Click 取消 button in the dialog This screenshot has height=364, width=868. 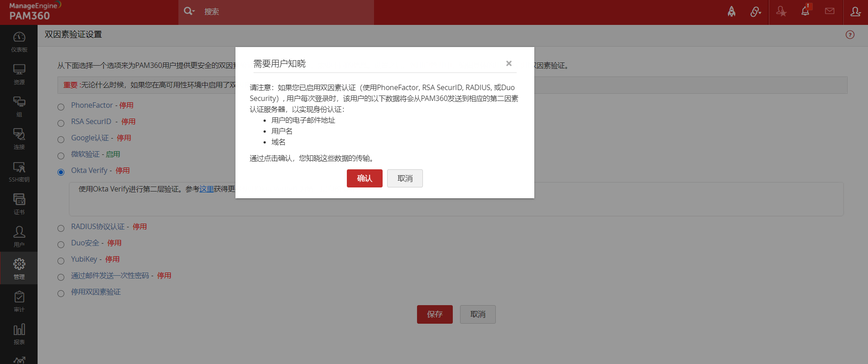click(405, 178)
